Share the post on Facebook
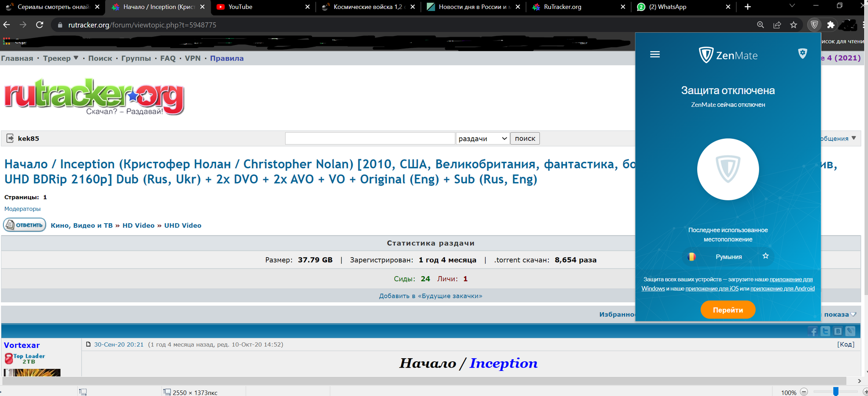Screen dimensions: 868x396 813,331
